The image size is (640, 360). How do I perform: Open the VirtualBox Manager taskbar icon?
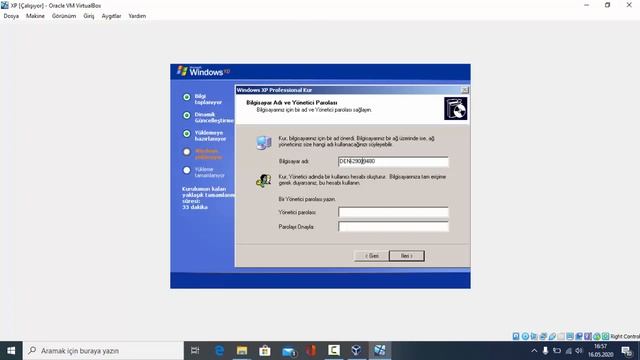(x=356, y=350)
